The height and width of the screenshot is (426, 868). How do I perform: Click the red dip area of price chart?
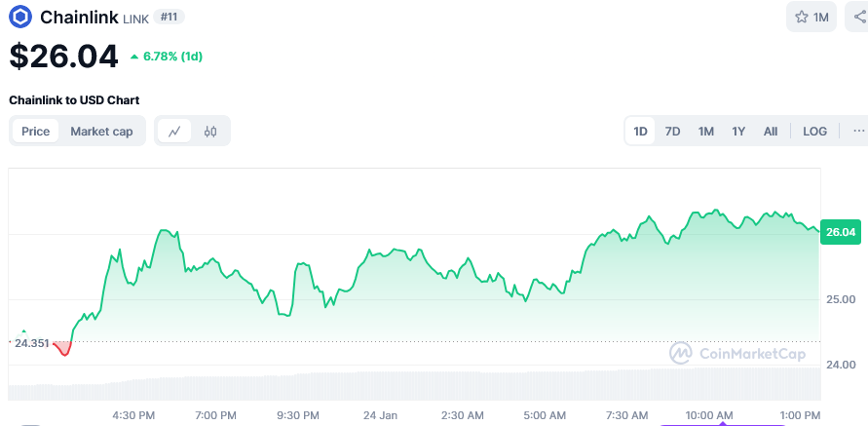coord(63,349)
